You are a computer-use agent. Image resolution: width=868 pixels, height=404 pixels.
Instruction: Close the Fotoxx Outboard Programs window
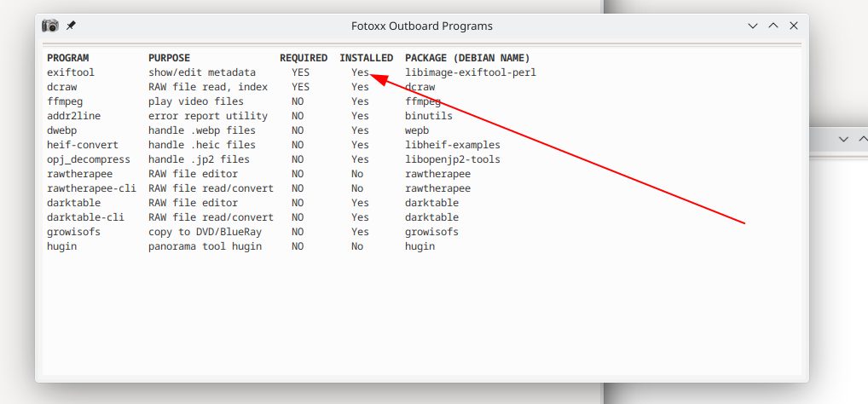(794, 26)
